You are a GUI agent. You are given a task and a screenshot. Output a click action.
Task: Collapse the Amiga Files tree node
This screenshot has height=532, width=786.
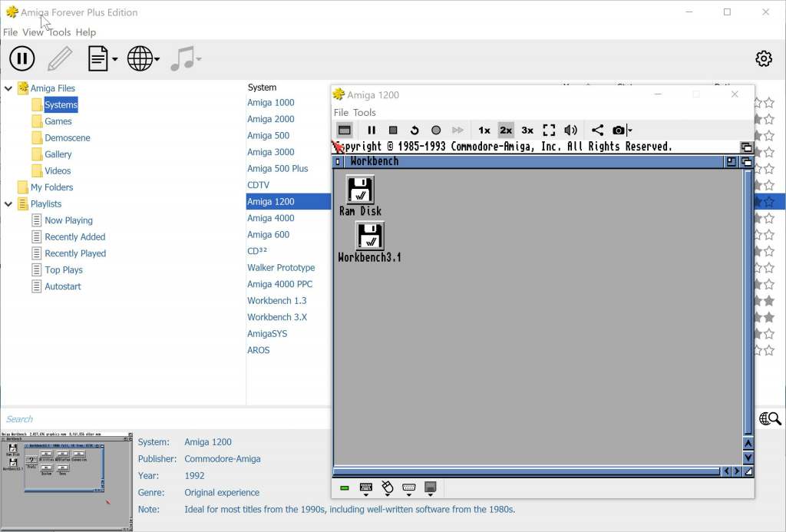coord(8,88)
